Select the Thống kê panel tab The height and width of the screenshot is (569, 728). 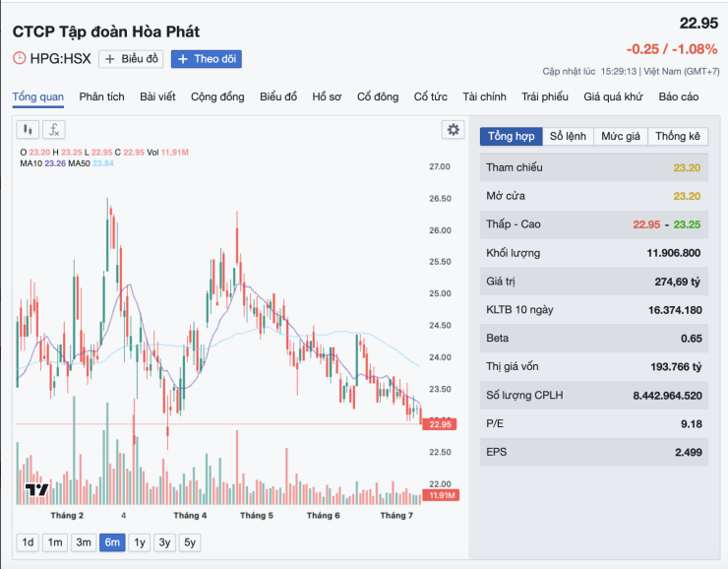tap(678, 136)
